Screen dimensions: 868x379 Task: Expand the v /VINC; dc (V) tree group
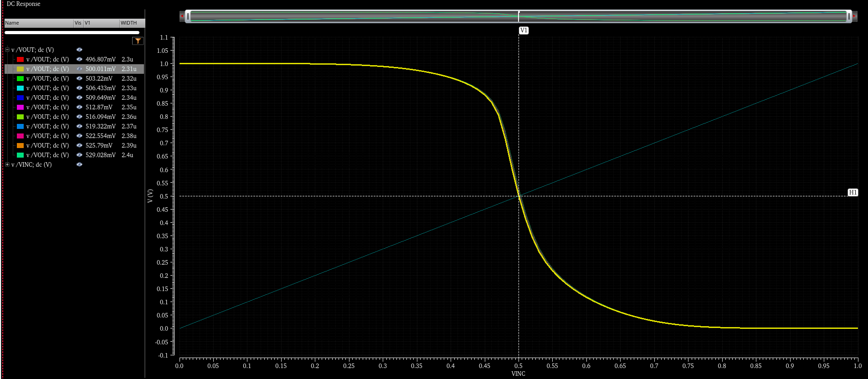7,164
